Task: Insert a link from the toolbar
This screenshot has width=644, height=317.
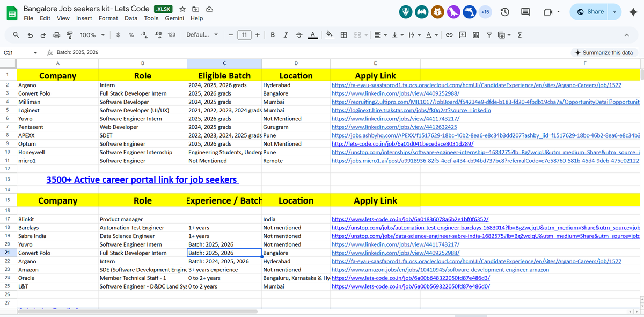Action: (450, 35)
